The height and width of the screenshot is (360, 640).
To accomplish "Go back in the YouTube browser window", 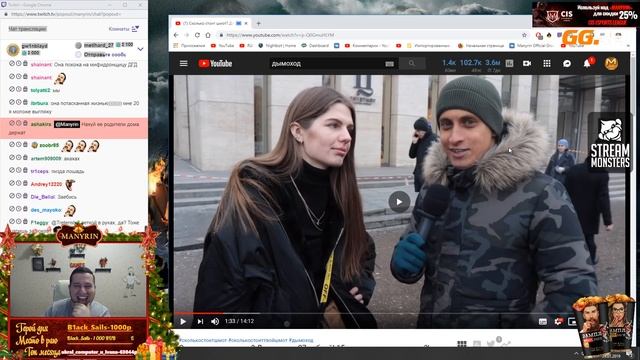I will click(x=176, y=35).
